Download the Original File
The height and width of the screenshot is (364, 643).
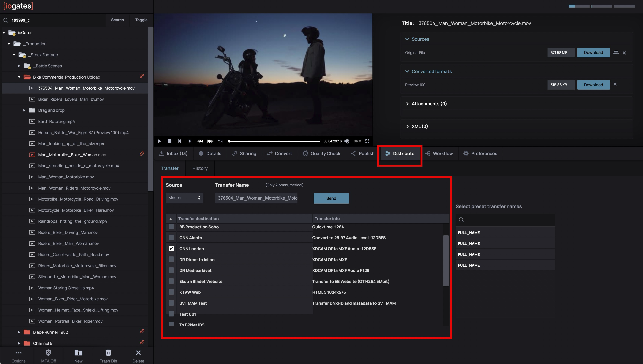click(x=593, y=53)
